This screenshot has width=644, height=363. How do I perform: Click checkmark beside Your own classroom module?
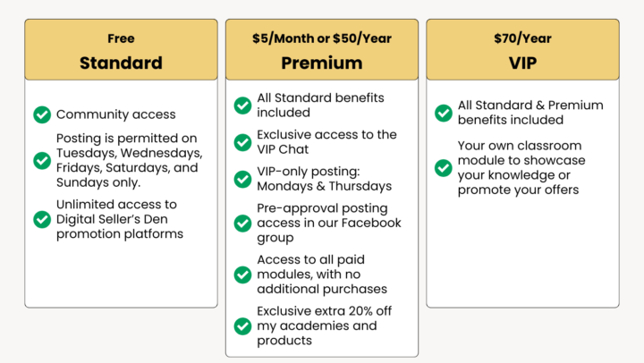(x=444, y=167)
